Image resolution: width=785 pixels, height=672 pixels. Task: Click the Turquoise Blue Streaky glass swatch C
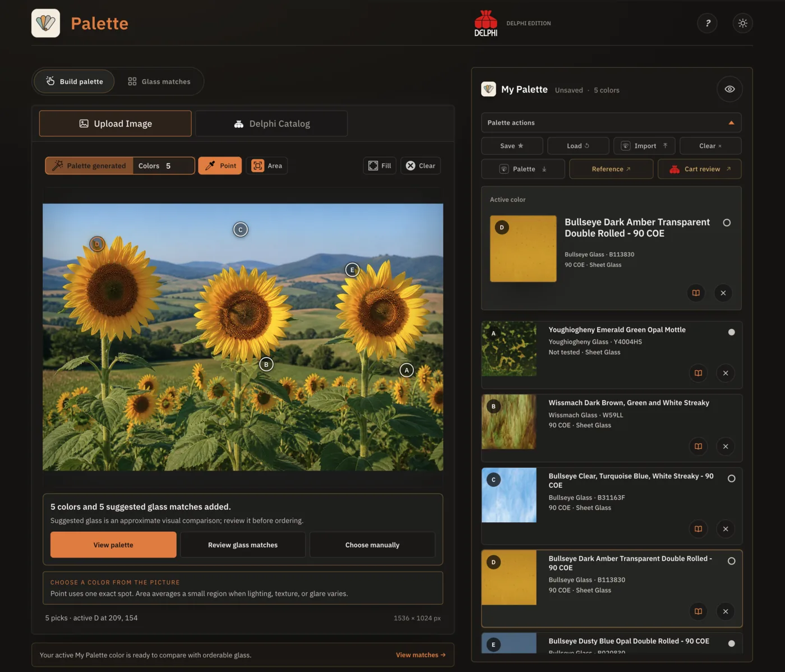[509, 495]
